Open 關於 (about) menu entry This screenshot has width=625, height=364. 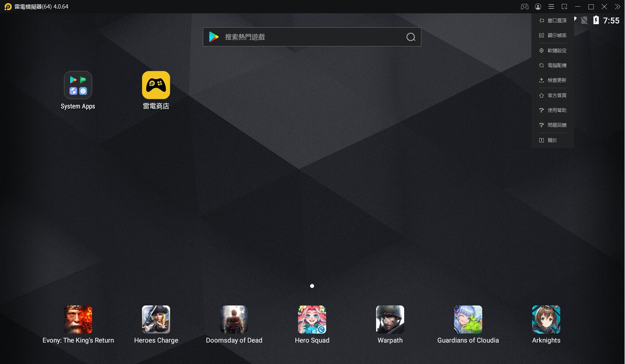553,140
